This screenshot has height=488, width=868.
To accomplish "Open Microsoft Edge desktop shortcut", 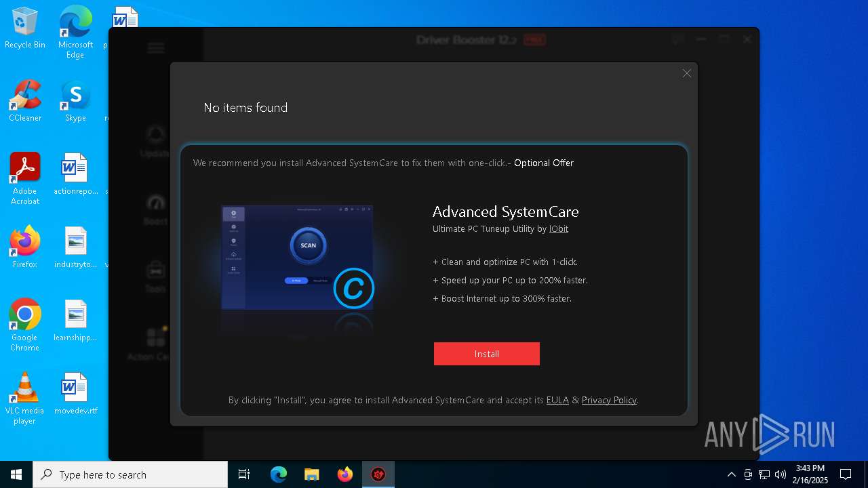I will [x=75, y=32].
